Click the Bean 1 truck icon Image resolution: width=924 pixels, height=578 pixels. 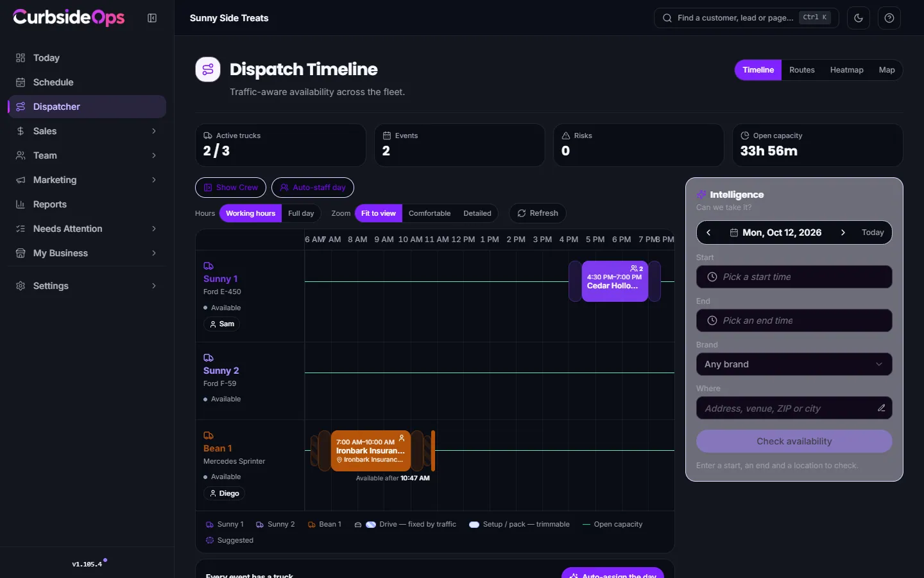[209, 435]
